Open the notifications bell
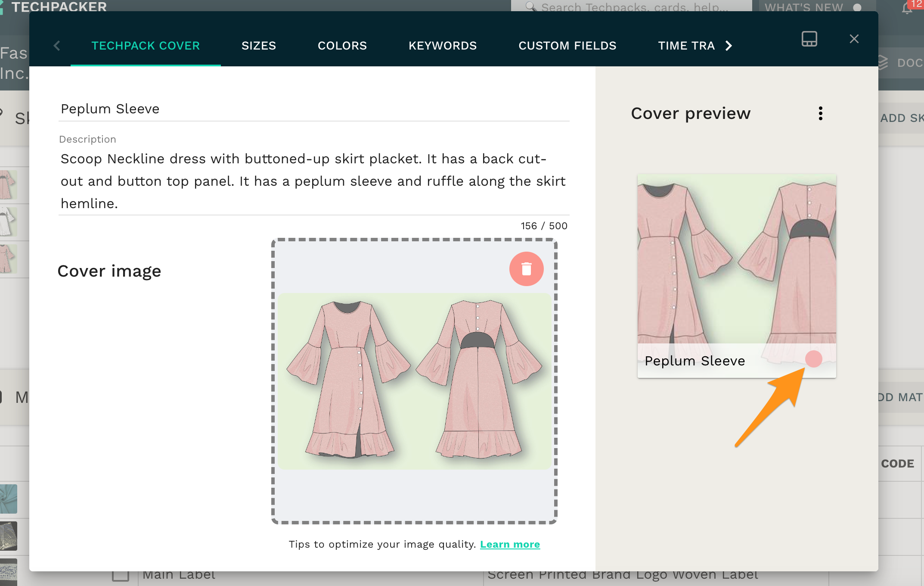924x586 pixels. pyautogui.click(x=907, y=8)
